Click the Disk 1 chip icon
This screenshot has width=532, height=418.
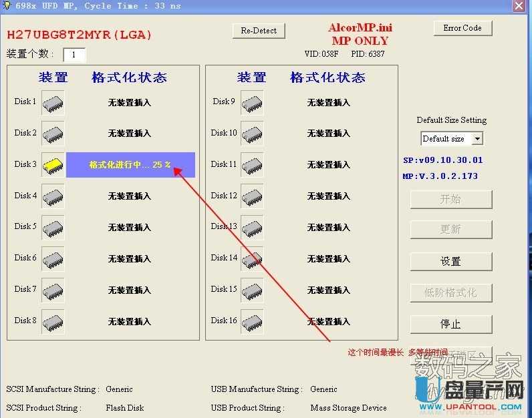(53, 103)
